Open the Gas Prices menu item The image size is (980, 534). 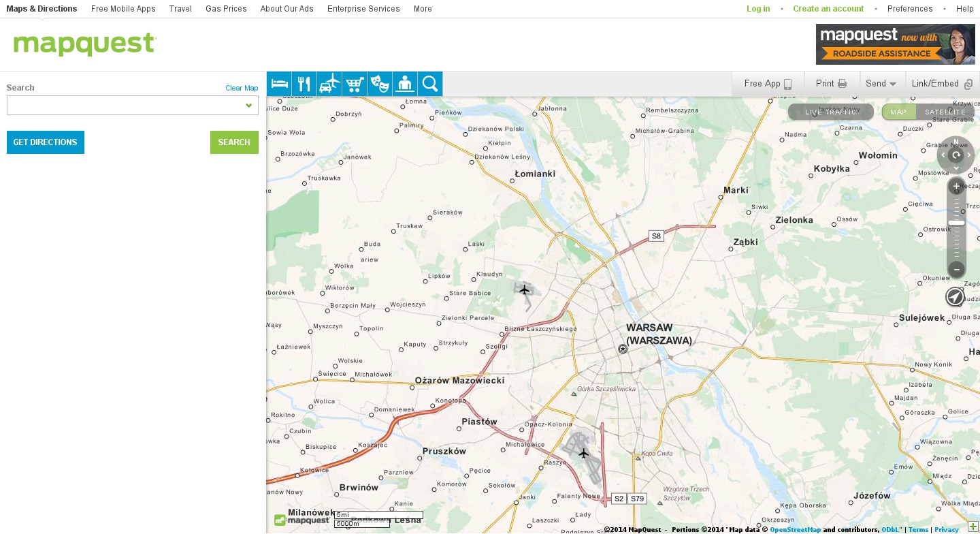(x=226, y=9)
